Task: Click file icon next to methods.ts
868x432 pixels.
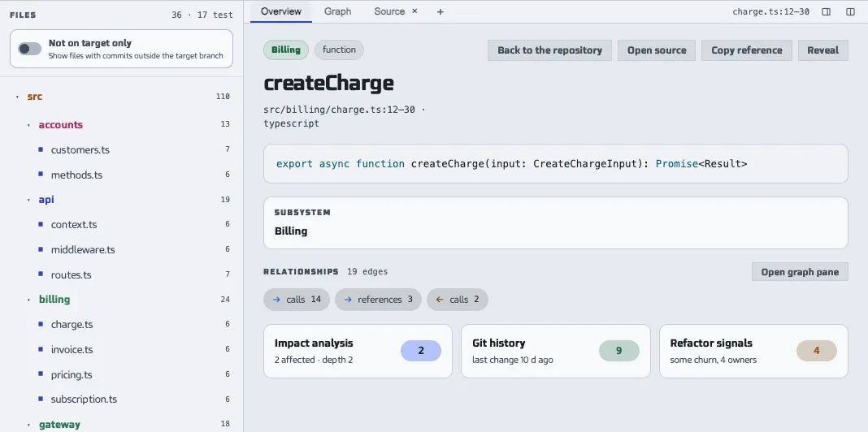Action: coord(41,175)
